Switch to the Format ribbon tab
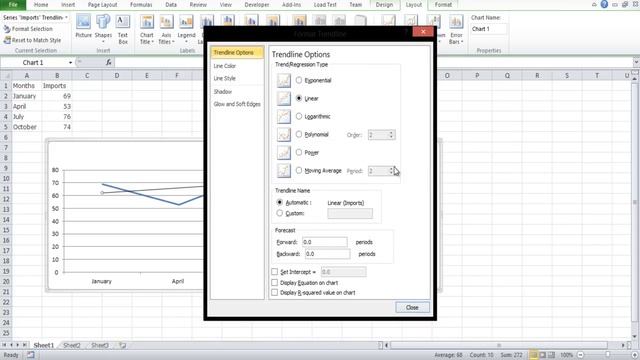 [x=443, y=5]
